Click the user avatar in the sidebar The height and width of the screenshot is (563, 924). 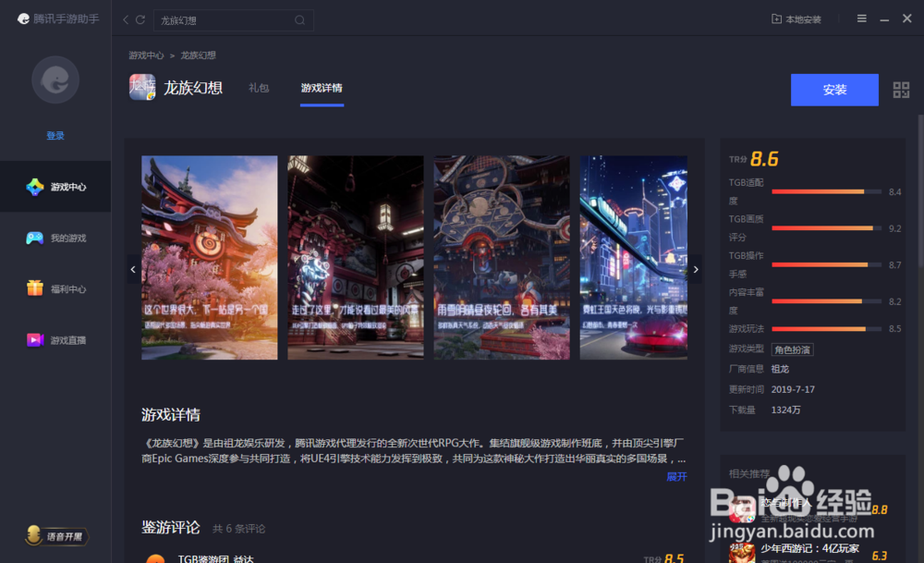[55, 80]
